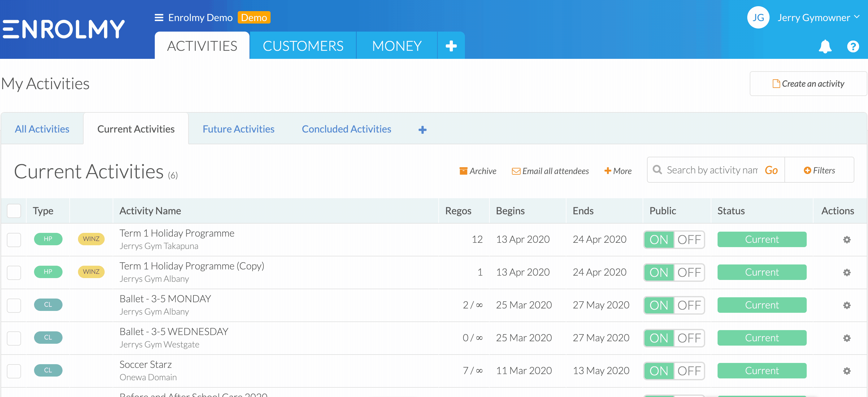Image resolution: width=868 pixels, height=397 pixels.
Task: Click the JG user avatar
Action: pyautogui.click(x=758, y=18)
